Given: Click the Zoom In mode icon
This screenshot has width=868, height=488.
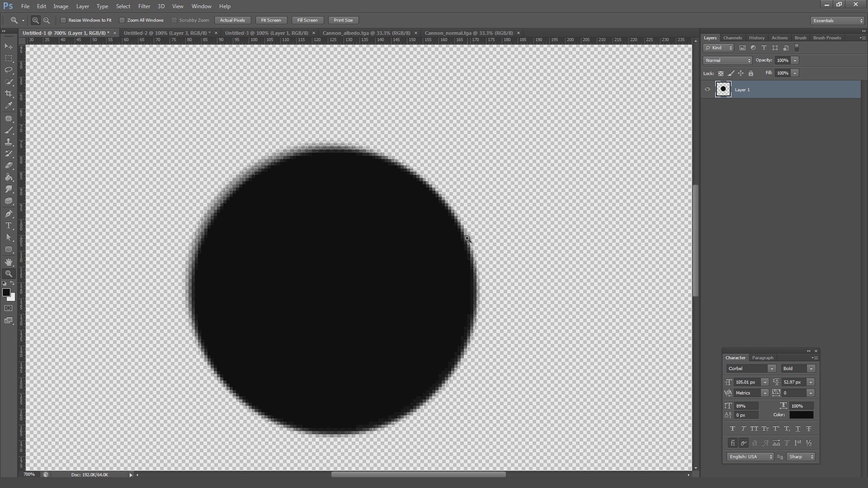Looking at the screenshot, I should coord(35,20).
